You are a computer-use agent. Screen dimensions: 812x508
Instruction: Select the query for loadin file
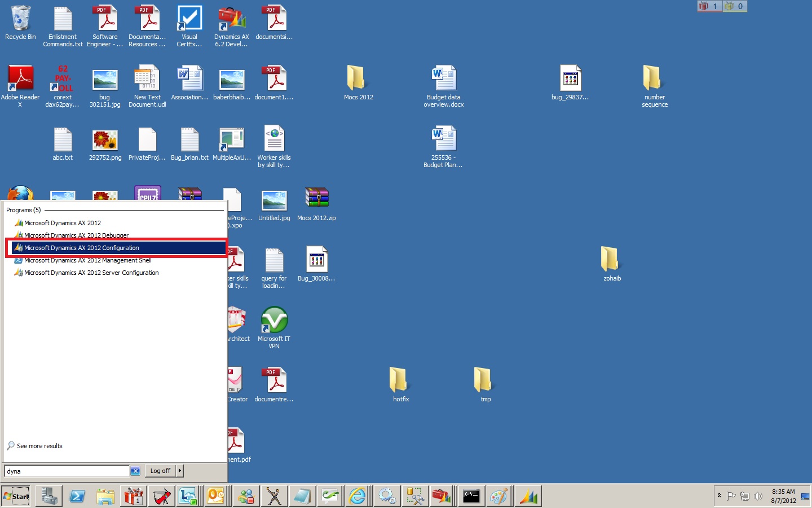coord(274,268)
